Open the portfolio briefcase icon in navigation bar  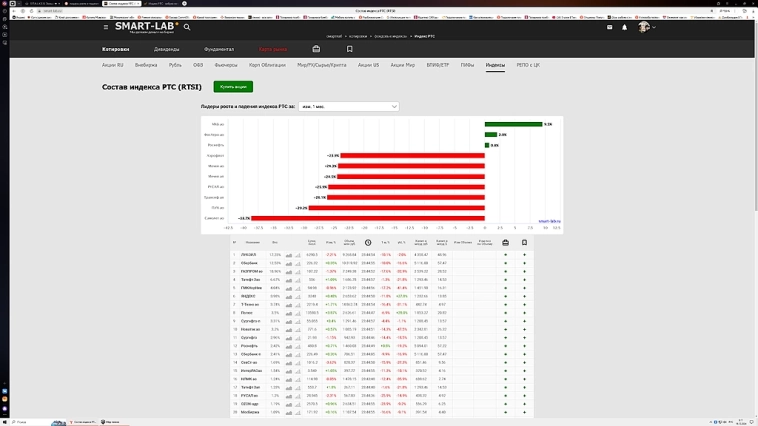[316, 49]
